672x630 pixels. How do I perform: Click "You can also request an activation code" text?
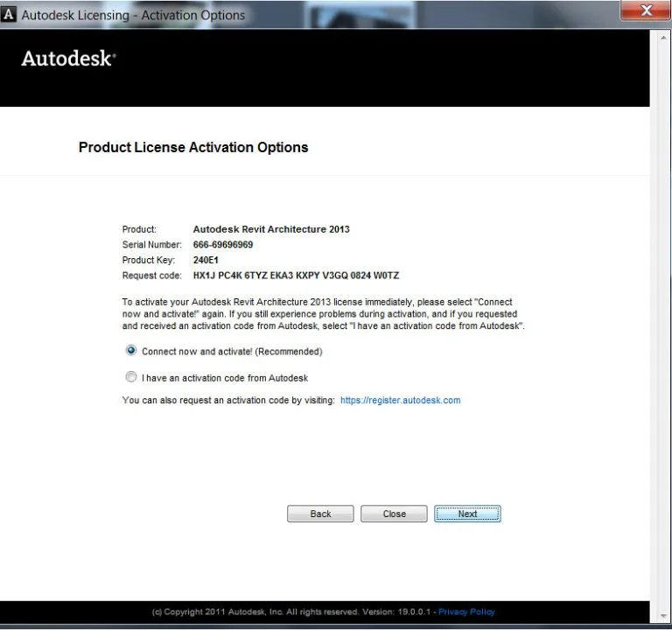pyautogui.click(x=228, y=400)
